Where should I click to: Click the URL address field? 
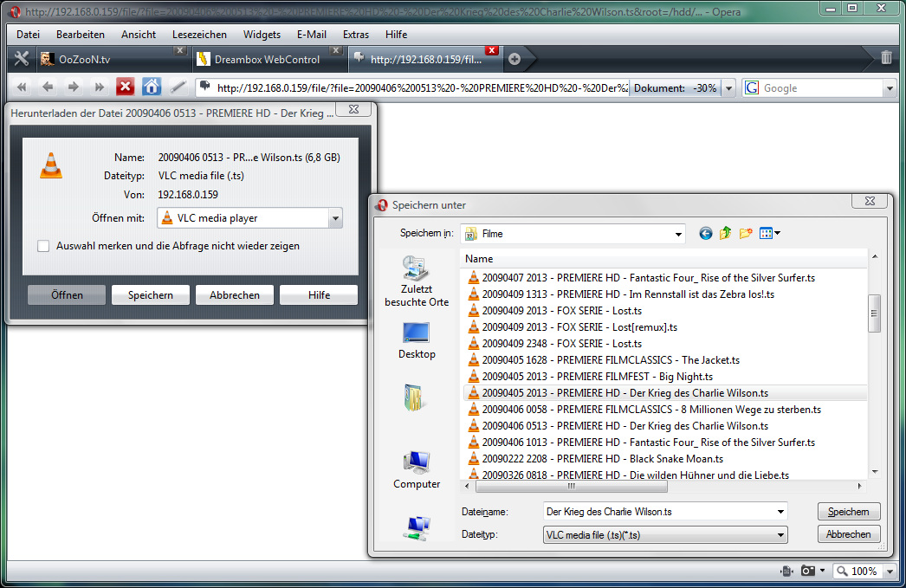422,88
